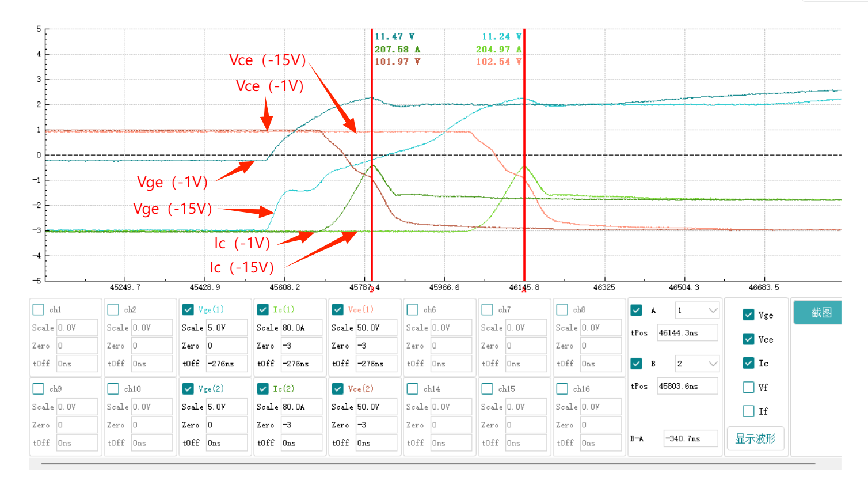The height and width of the screenshot is (477, 868).
Task: Click the 截图 screenshot button
Action: pos(817,313)
